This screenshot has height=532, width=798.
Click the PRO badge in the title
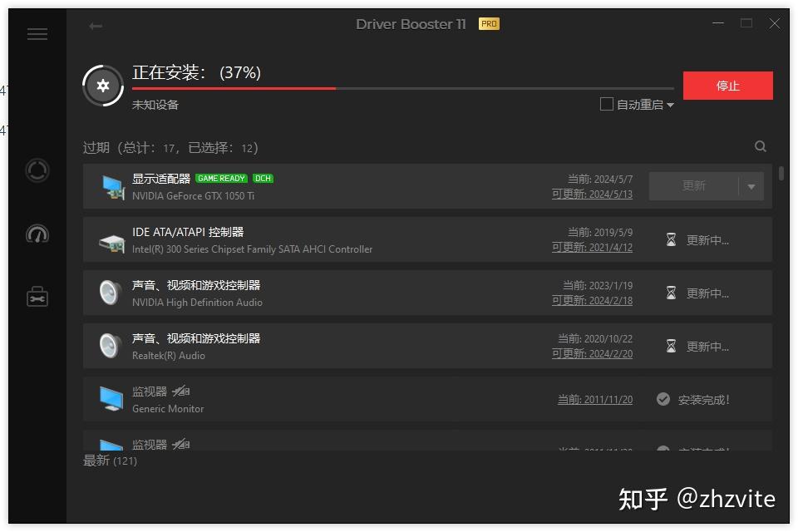pos(489,24)
